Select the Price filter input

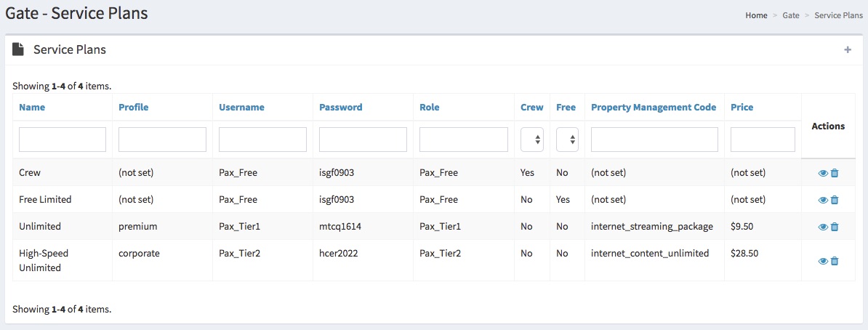coord(763,140)
